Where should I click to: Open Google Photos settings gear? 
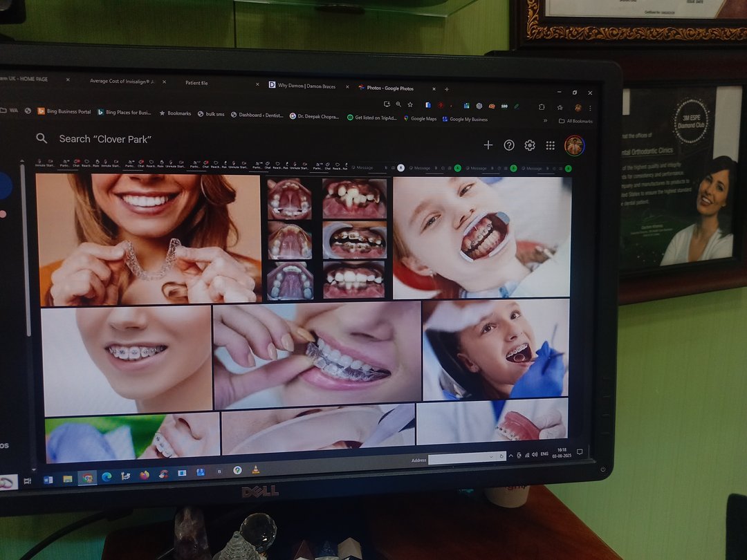(529, 145)
